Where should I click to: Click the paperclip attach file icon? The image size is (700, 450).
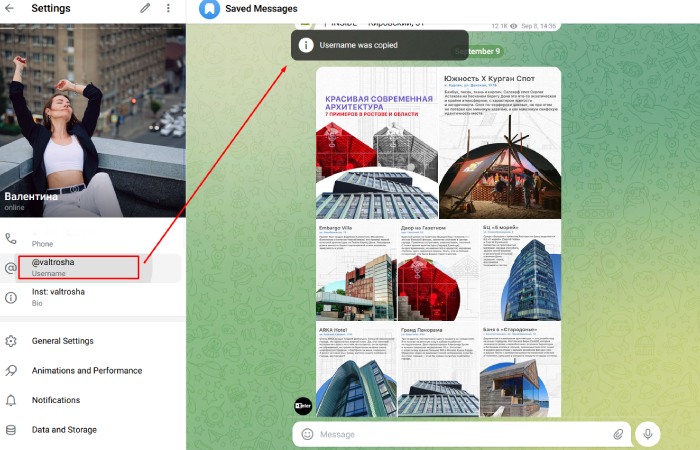point(618,434)
